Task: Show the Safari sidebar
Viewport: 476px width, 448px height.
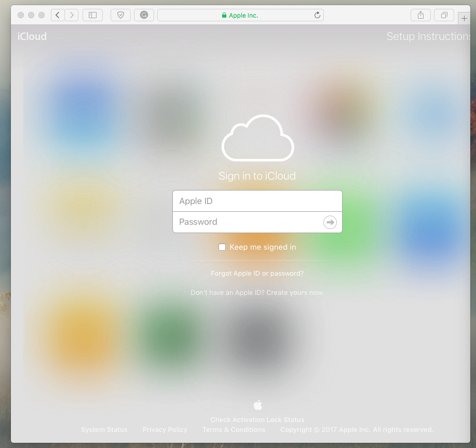Action: [92, 15]
